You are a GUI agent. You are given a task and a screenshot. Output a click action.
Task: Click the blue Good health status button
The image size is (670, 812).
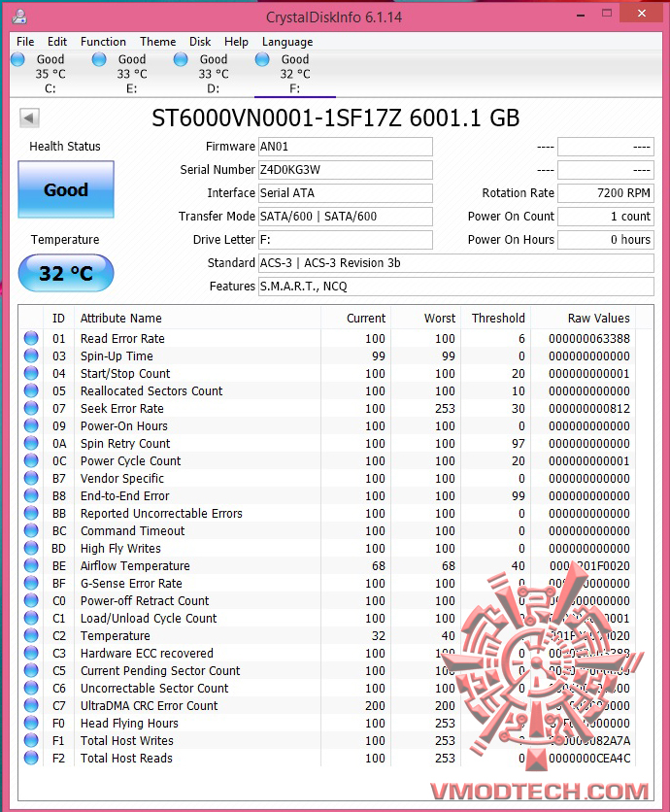[66, 189]
